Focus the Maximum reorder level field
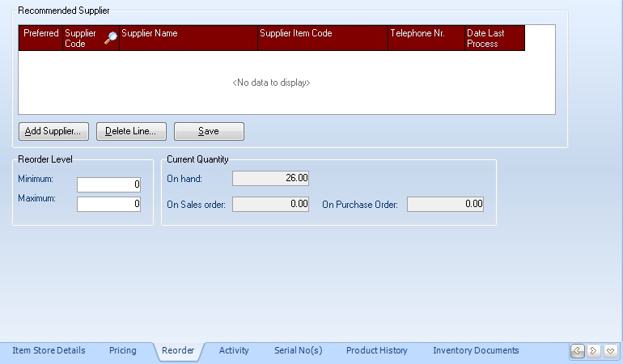Viewport: 623px width, 364px height. point(109,205)
